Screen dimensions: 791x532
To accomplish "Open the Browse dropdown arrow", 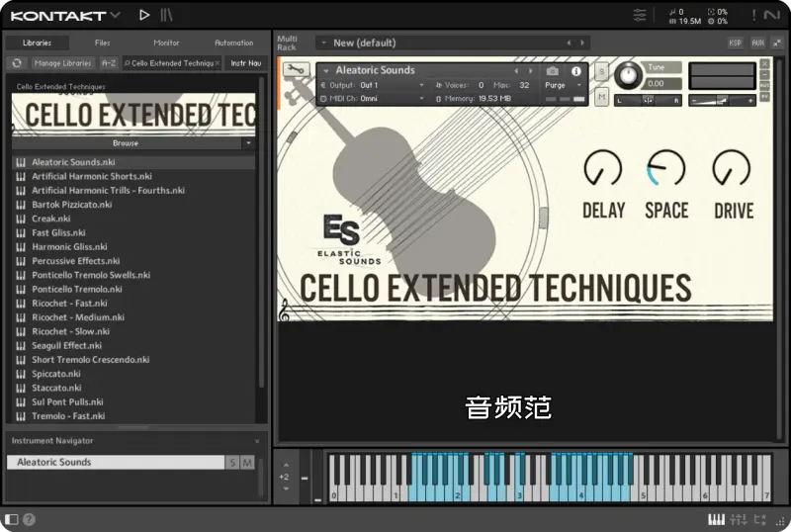I will pos(247,143).
